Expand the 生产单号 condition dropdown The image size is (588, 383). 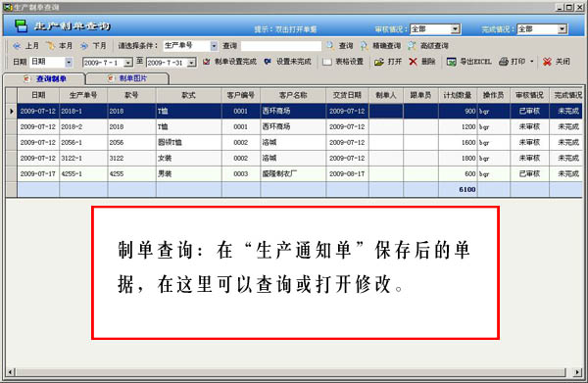tap(214, 46)
